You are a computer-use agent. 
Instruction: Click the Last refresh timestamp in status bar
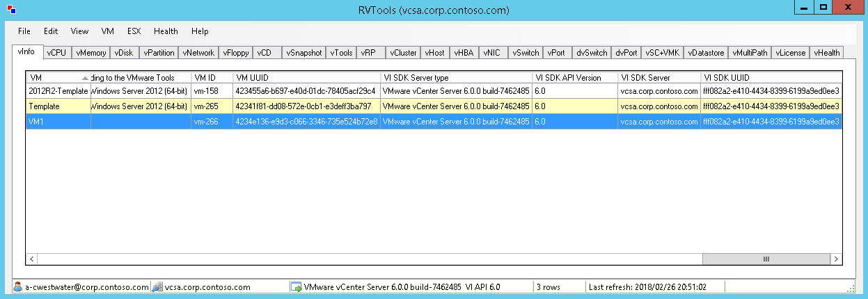click(647, 286)
